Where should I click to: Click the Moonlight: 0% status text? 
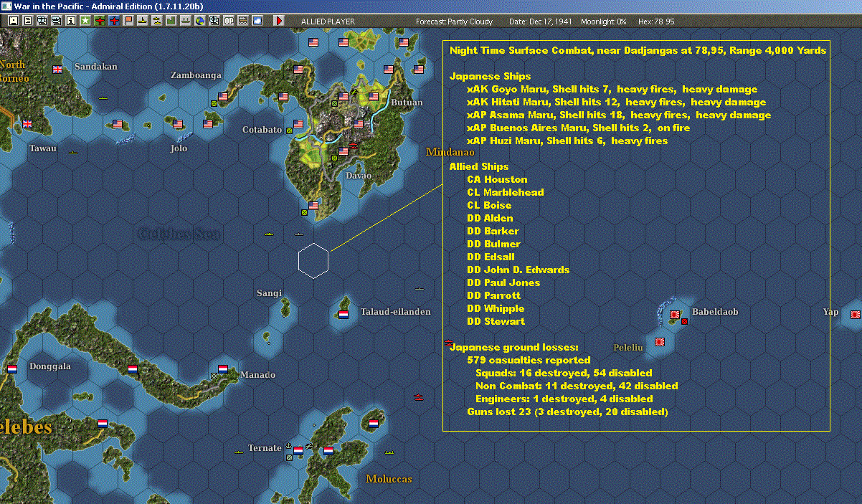[x=604, y=22]
